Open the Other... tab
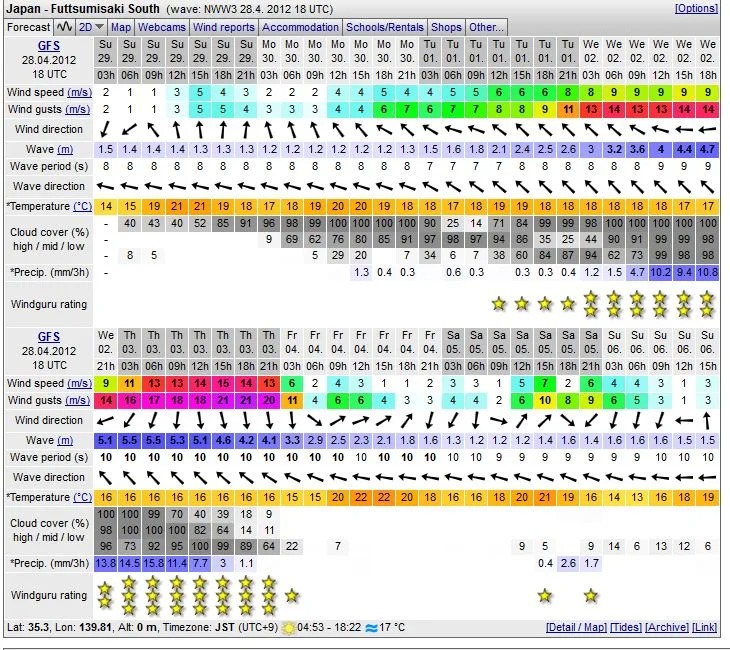730x650 pixels. pos(486,27)
